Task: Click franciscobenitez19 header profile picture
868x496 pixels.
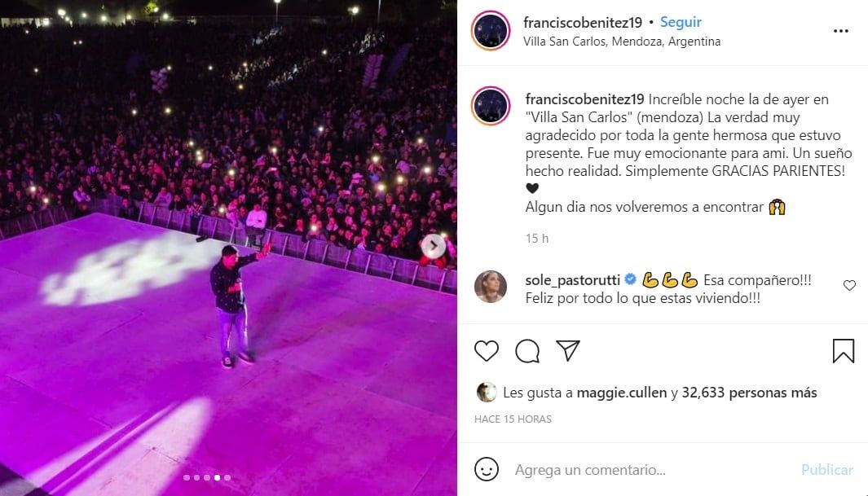Action: (x=491, y=30)
